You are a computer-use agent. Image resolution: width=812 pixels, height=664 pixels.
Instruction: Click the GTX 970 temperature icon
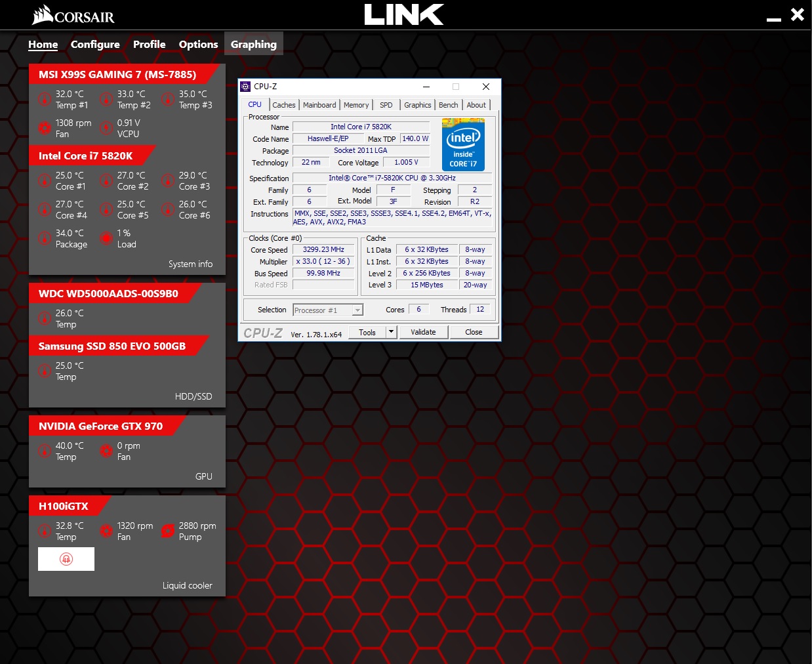coord(44,451)
